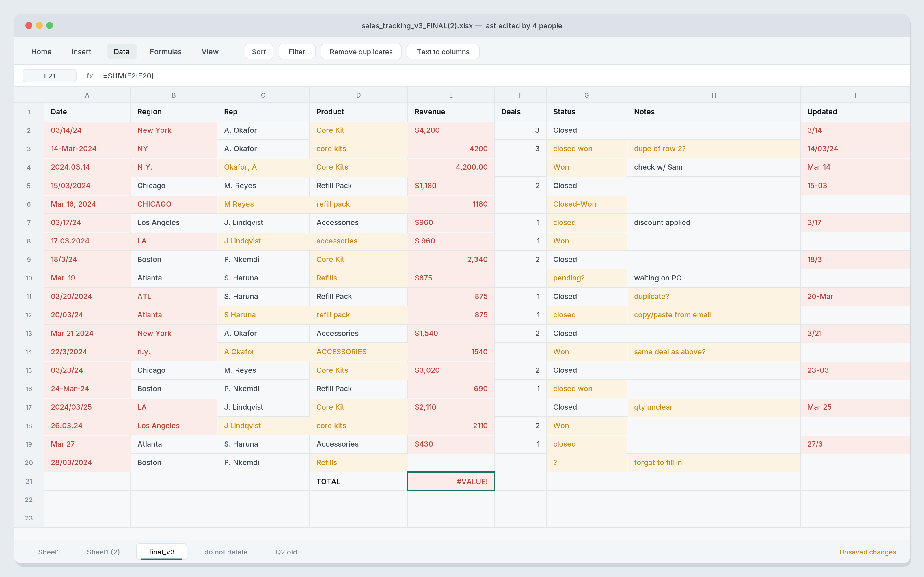Click Text to columns button
This screenshot has height=577, width=924.
pos(443,52)
